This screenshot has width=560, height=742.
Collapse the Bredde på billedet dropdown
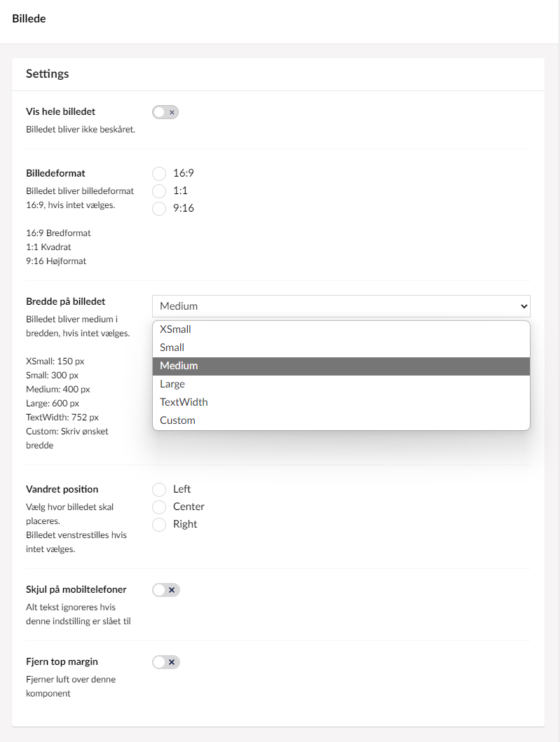click(341, 306)
